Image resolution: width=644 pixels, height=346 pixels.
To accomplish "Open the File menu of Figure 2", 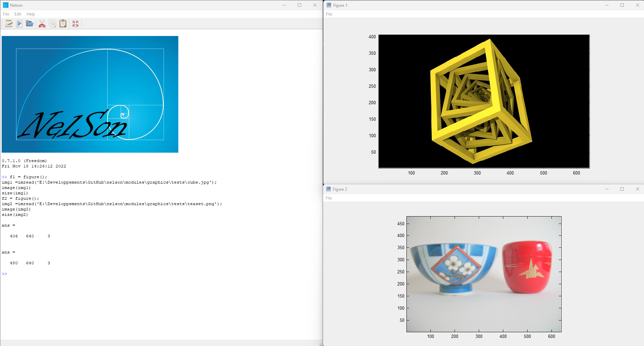I will (x=329, y=198).
